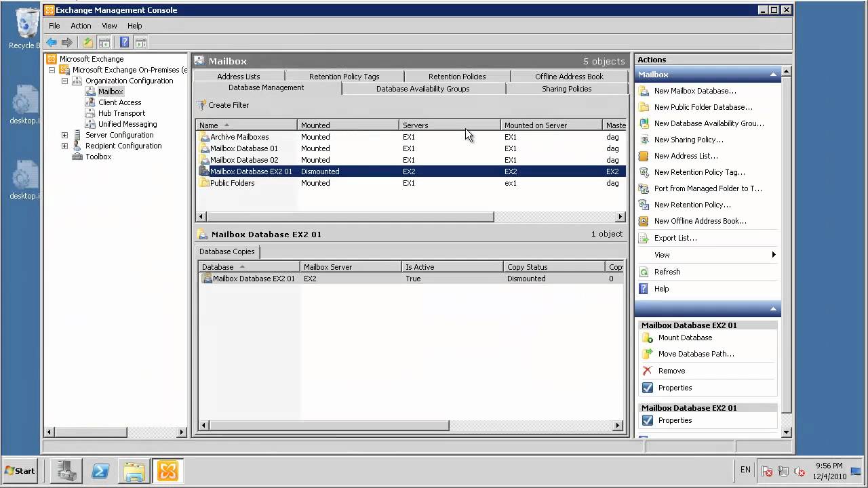Click the blue Help toolbar icon

pos(124,42)
